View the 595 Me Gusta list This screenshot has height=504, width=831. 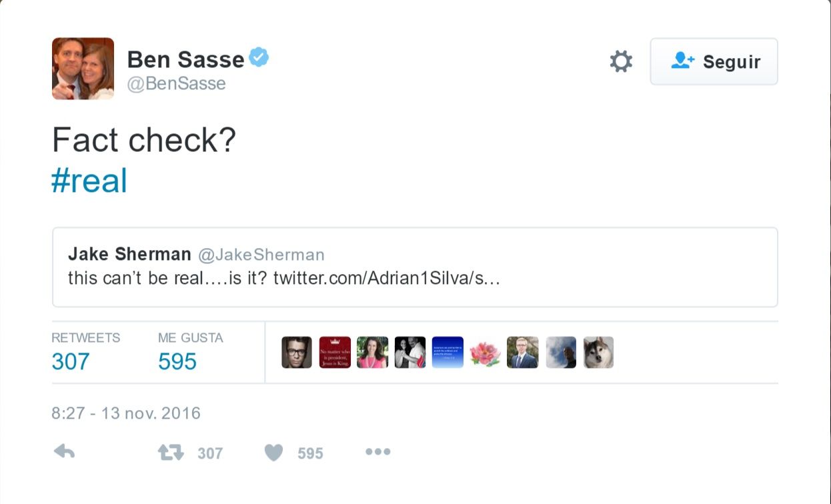pos(177,361)
